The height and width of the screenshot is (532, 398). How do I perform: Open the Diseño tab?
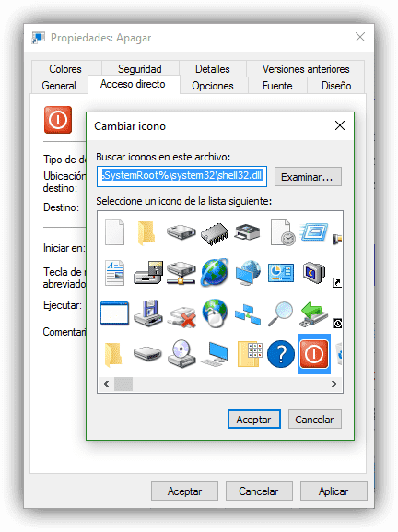click(x=336, y=86)
